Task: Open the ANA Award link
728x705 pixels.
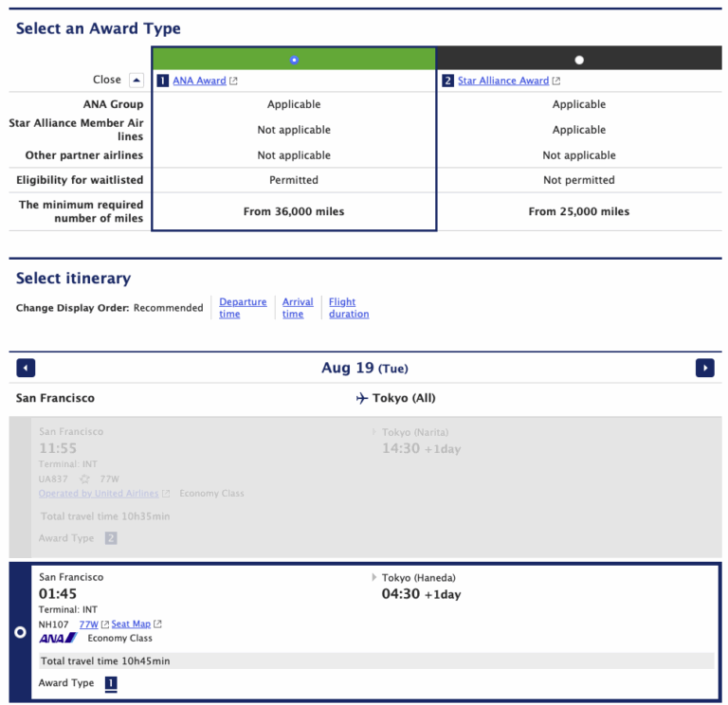Action: tap(199, 81)
